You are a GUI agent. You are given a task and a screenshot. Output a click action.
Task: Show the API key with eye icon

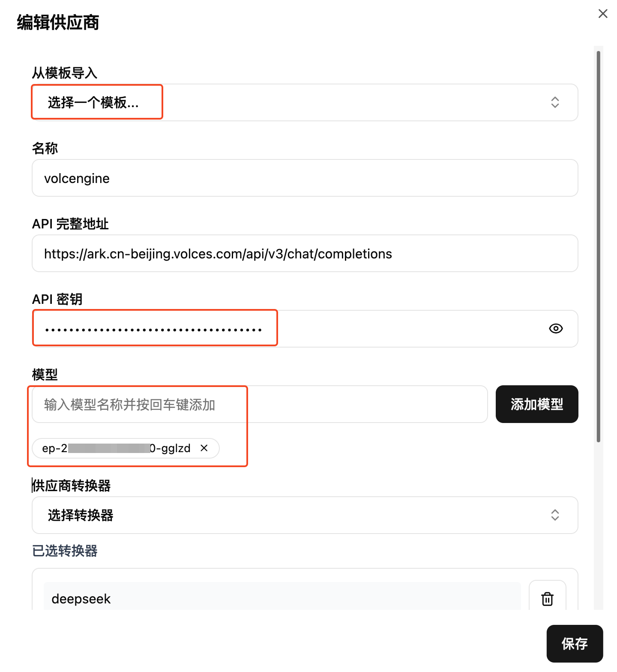click(556, 329)
